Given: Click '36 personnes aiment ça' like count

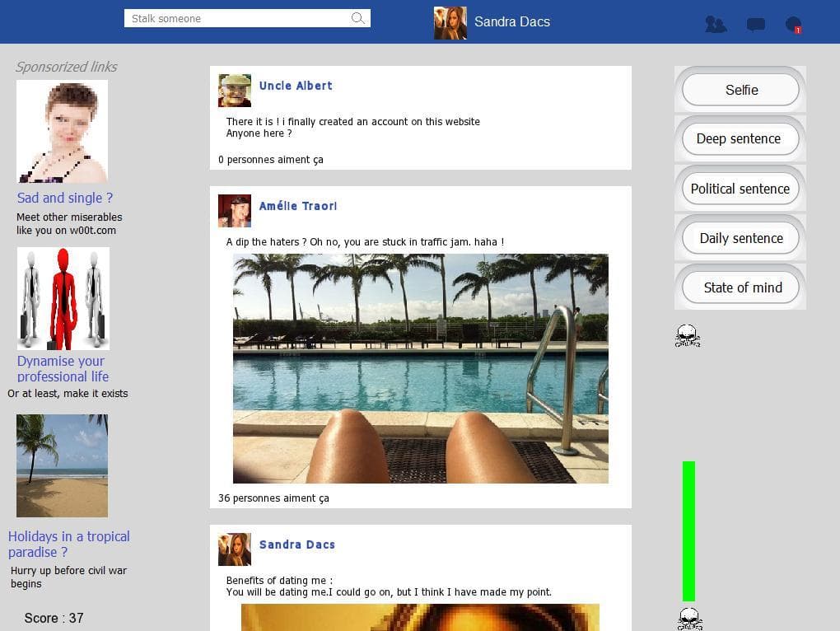Looking at the screenshot, I should [273, 498].
